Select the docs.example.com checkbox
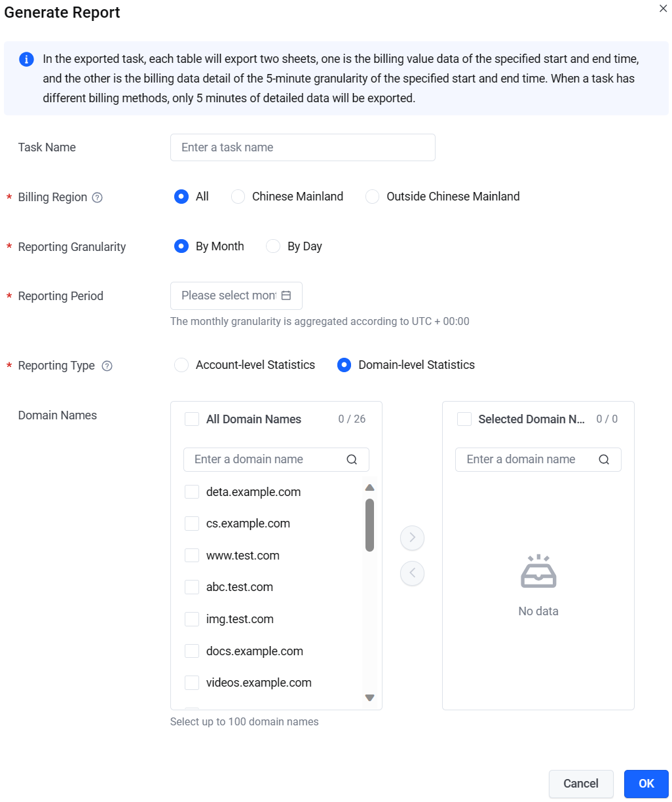This screenshot has height=802, width=672. point(192,651)
